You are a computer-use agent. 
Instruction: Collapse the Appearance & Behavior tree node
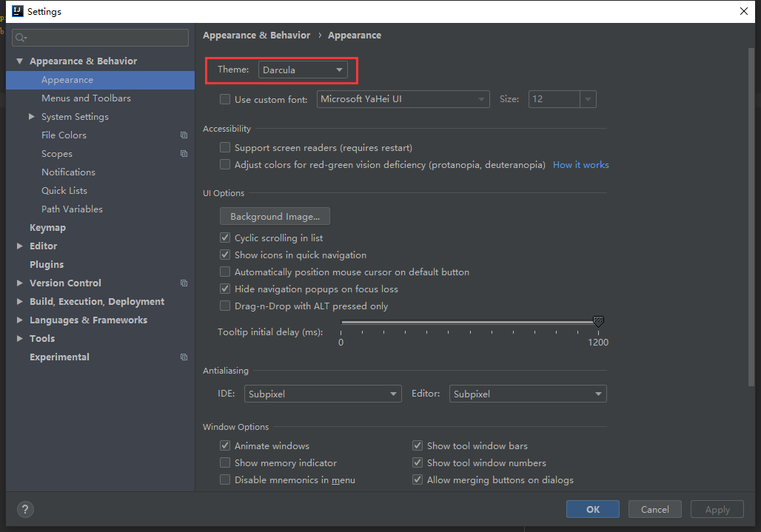tap(19, 61)
